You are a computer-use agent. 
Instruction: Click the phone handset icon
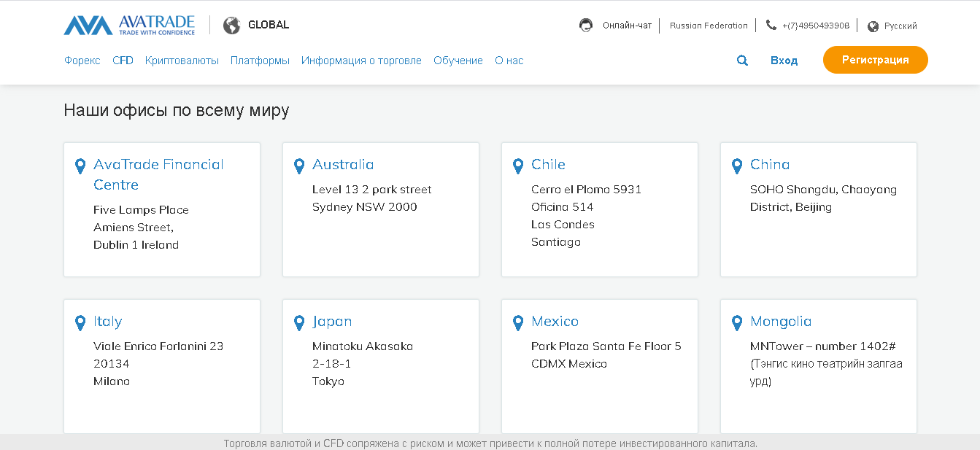pos(771,26)
